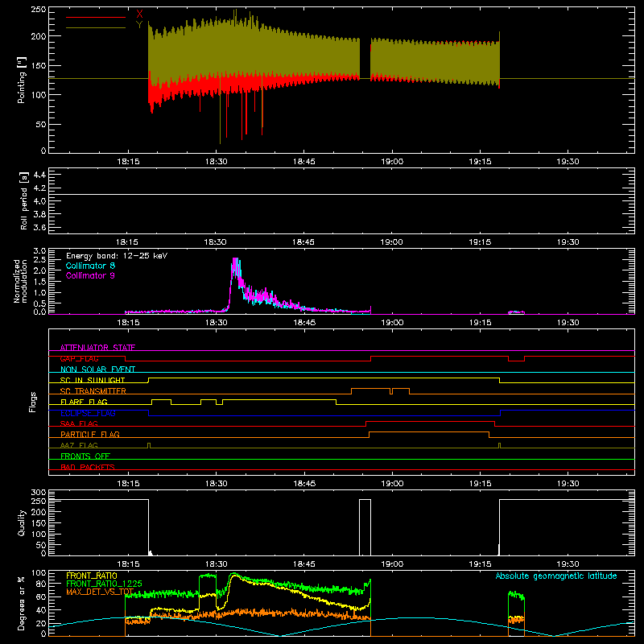
Task: Click '19:00' tick under Pointing plot
Action: point(392,162)
